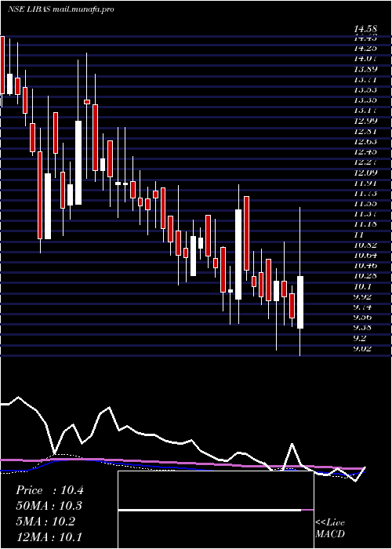Click the 10.28 price axis label
The image size is (392, 549).
pos(365,275)
